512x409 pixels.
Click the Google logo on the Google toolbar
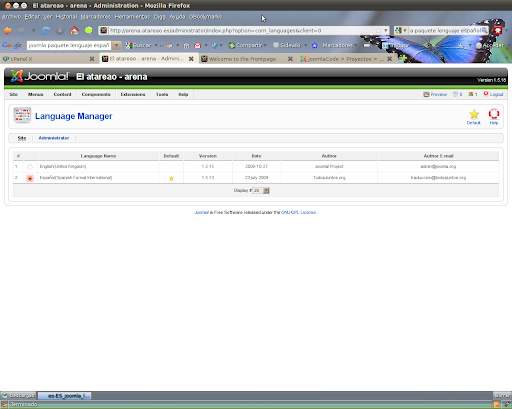pyautogui.click(x=12, y=45)
